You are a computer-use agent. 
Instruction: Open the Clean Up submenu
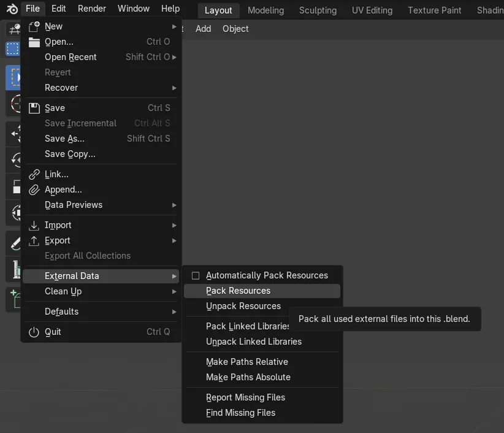tap(63, 291)
